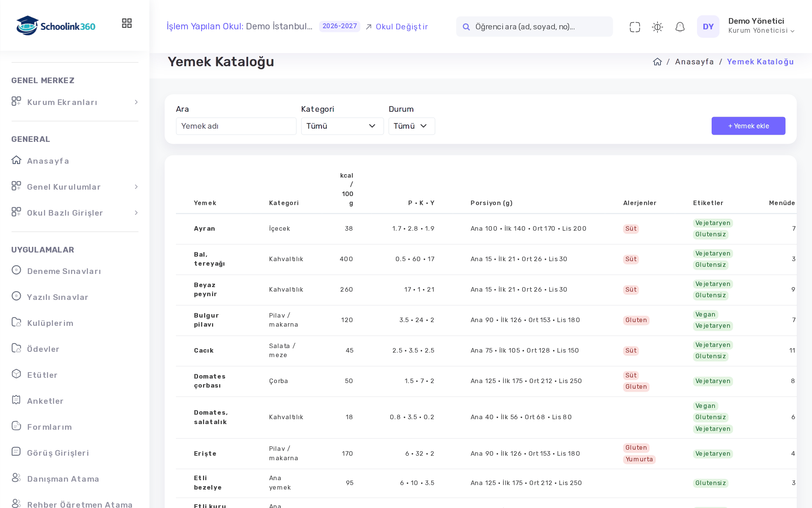Open notifications bell icon

[680, 27]
